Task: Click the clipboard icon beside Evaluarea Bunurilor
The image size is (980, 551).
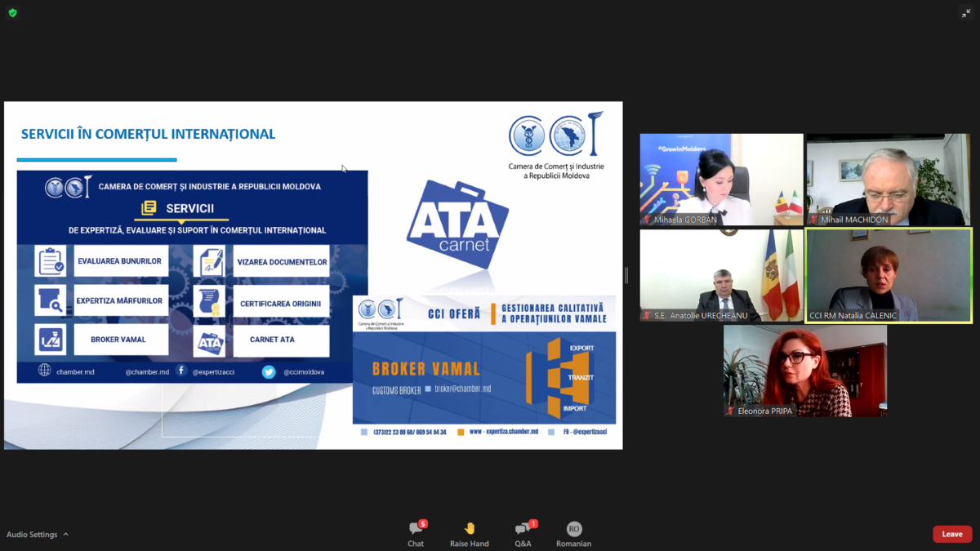Action: tap(51, 261)
